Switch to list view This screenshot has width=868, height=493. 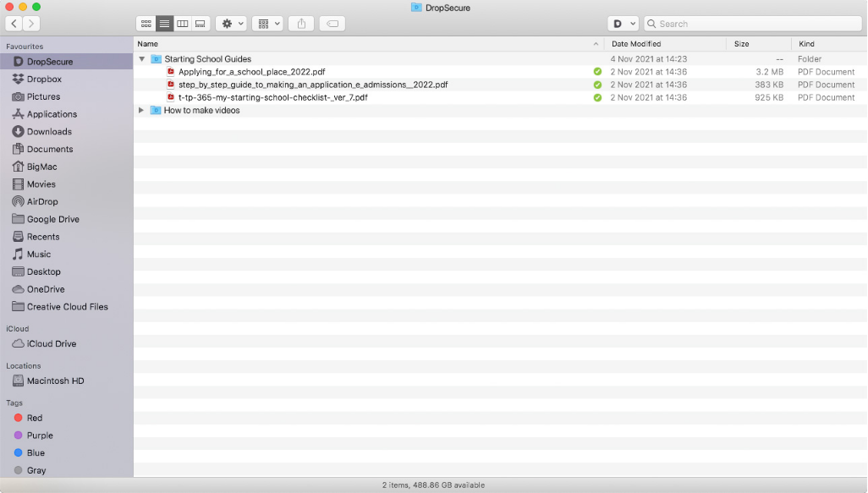click(x=164, y=24)
